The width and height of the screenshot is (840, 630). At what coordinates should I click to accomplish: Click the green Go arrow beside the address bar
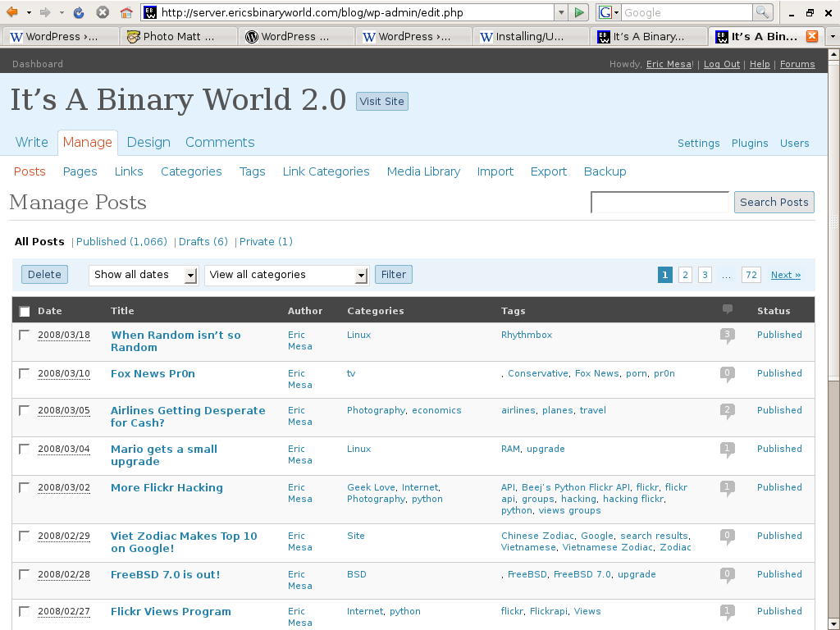[578, 12]
